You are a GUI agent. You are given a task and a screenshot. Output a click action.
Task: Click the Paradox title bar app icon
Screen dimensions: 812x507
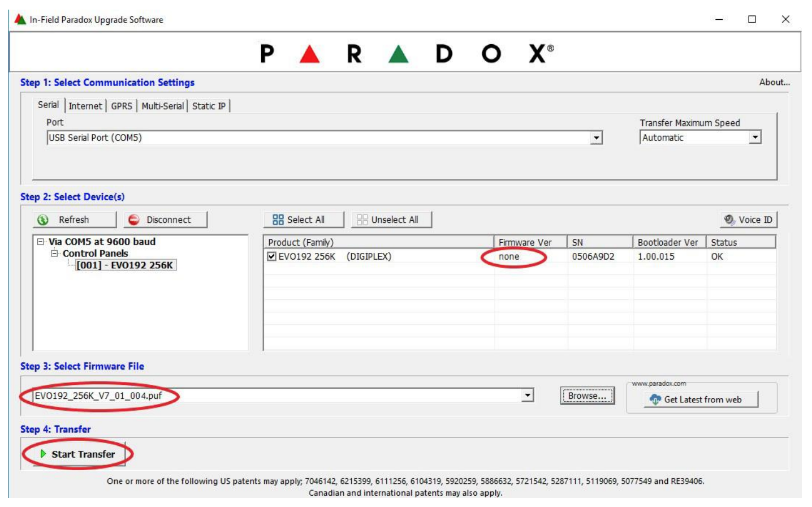(20, 19)
